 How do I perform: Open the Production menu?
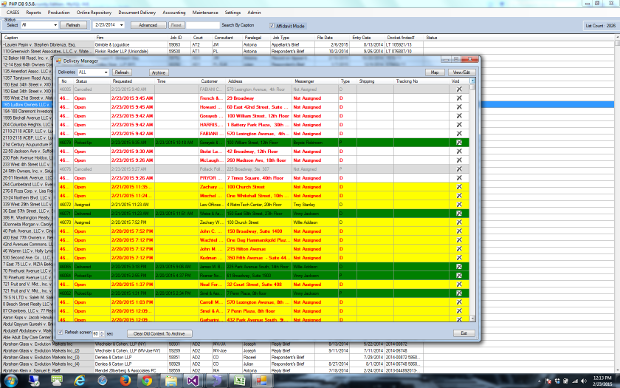point(59,12)
